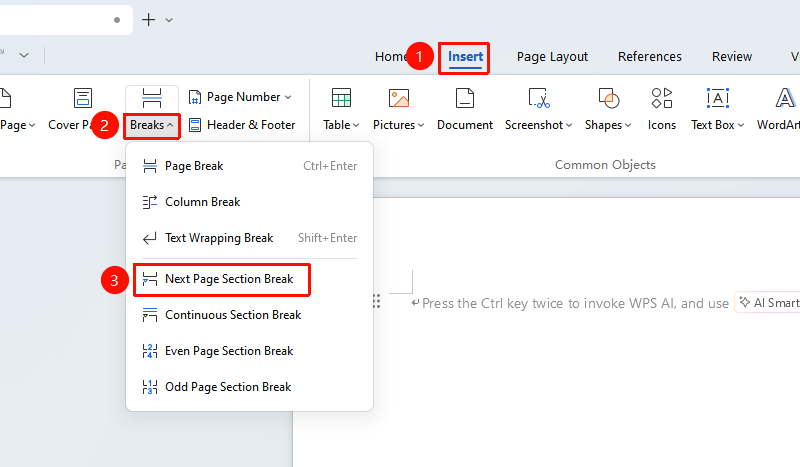The image size is (800, 467).
Task: Click the Icons gallery icon
Action: pyautogui.click(x=662, y=97)
